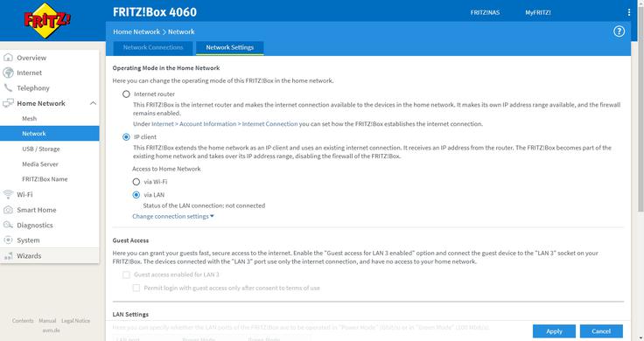Open the FRITZ!NAS link
This screenshot has height=341, width=644.
[x=485, y=13]
